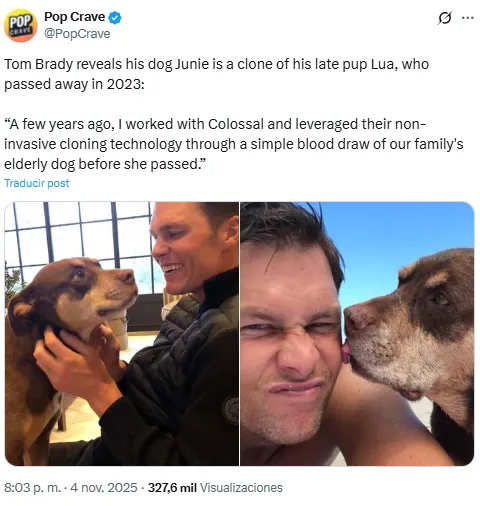Open the left photo of man holding dog
The width and height of the screenshot is (480, 506).
click(122, 333)
